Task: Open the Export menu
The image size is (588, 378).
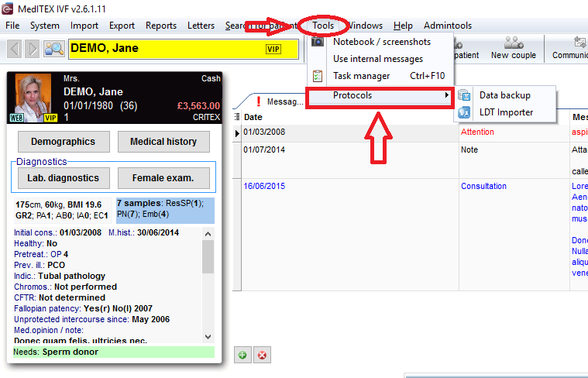Action: [x=122, y=26]
